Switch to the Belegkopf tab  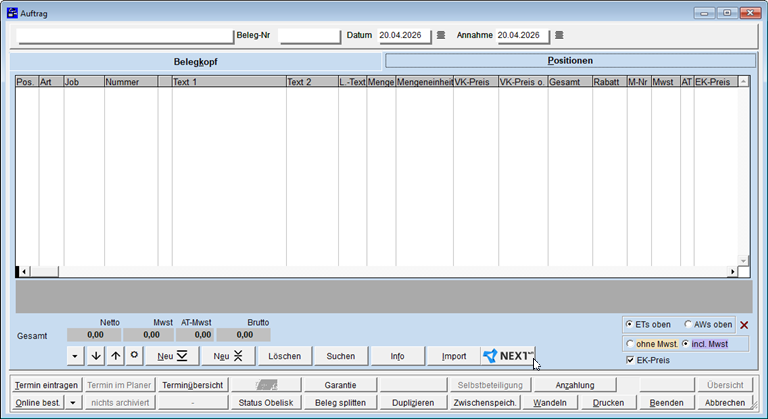(x=195, y=62)
